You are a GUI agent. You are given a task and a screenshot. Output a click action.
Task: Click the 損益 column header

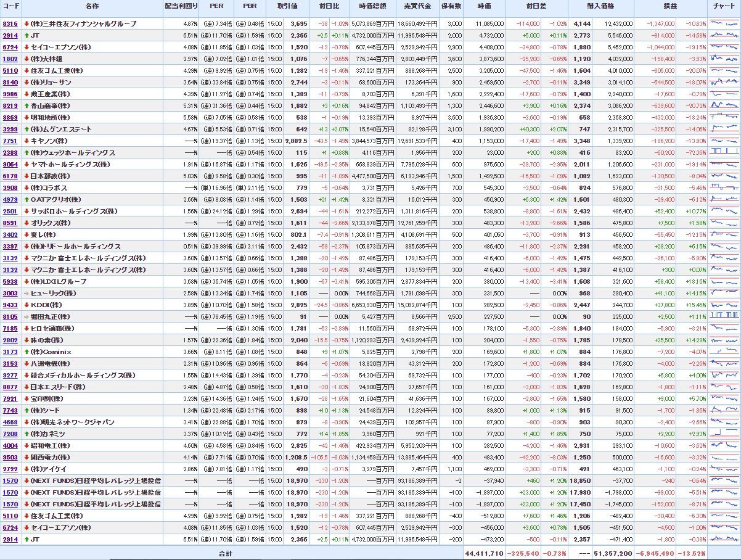pos(669,6)
